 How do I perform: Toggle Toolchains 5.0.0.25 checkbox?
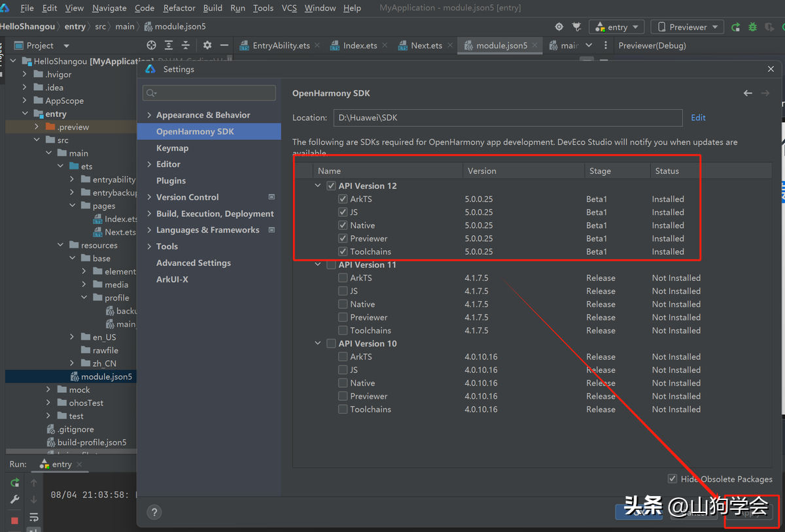(x=343, y=252)
